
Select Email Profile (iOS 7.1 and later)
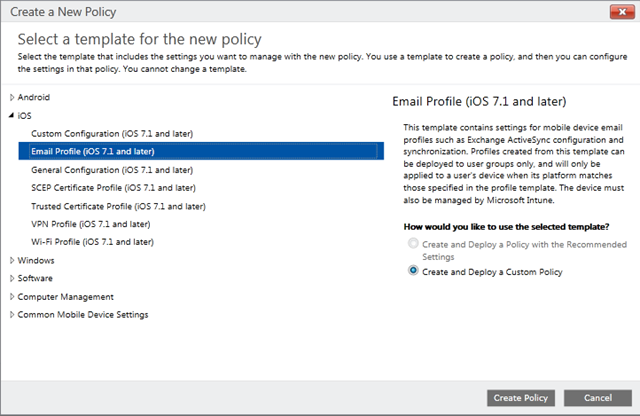click(x=201, y=151)
